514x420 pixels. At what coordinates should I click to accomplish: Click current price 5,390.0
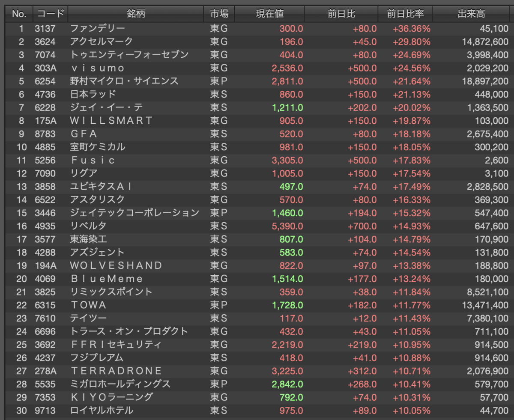pyautogui.click(x=287, y=226)
